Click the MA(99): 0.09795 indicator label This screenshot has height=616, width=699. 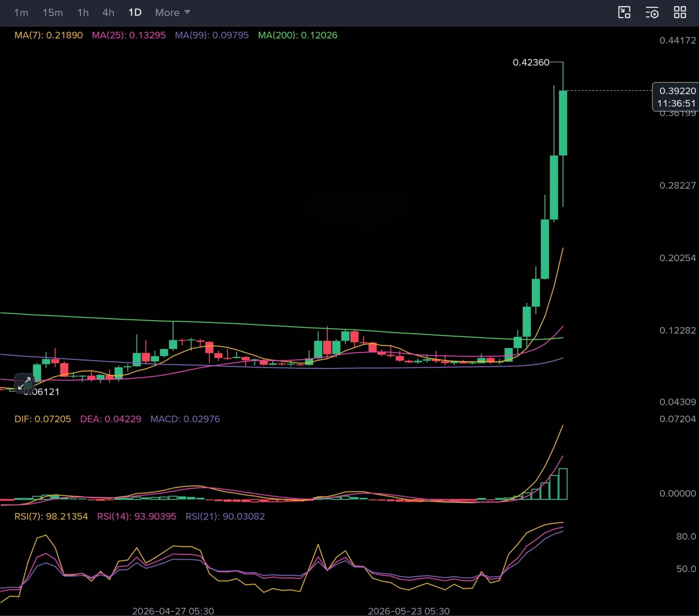point(212,35)
